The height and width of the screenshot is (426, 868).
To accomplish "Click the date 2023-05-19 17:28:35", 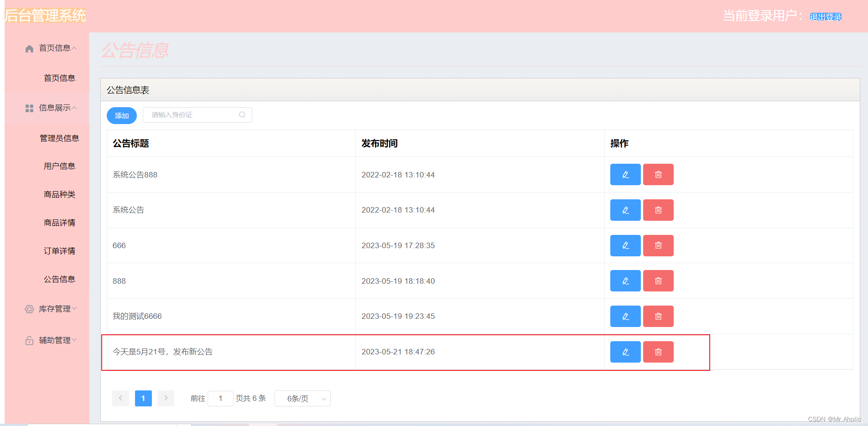I will tap(398, 245).
